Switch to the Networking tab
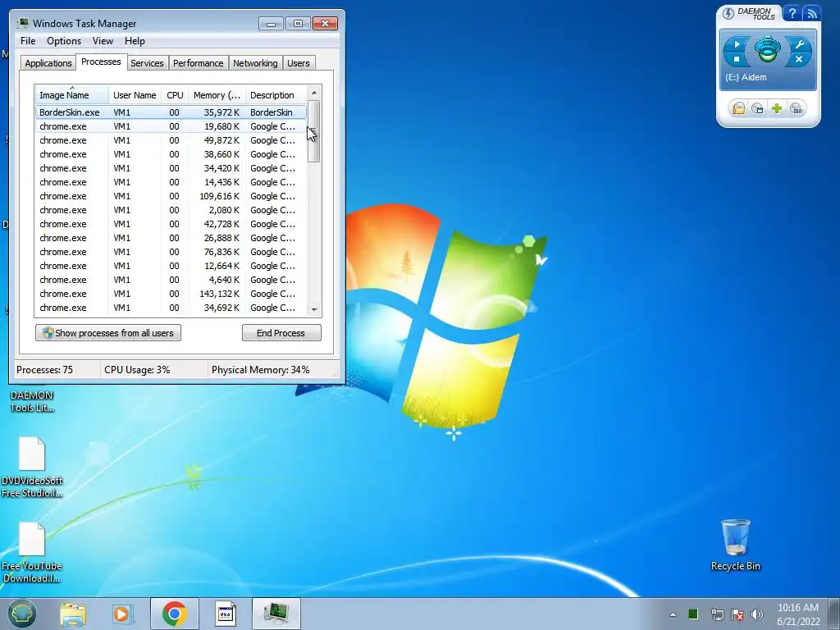Image resolution: width=840 pixels, height=630 pixels. pyautogui.click(x=255, y=63)
